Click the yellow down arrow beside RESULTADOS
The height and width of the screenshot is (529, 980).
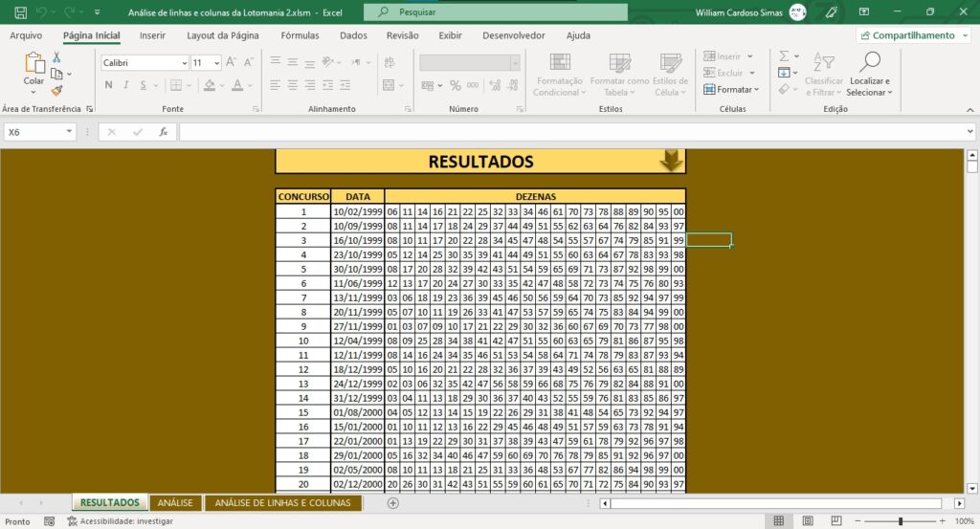tap(671, 161)
